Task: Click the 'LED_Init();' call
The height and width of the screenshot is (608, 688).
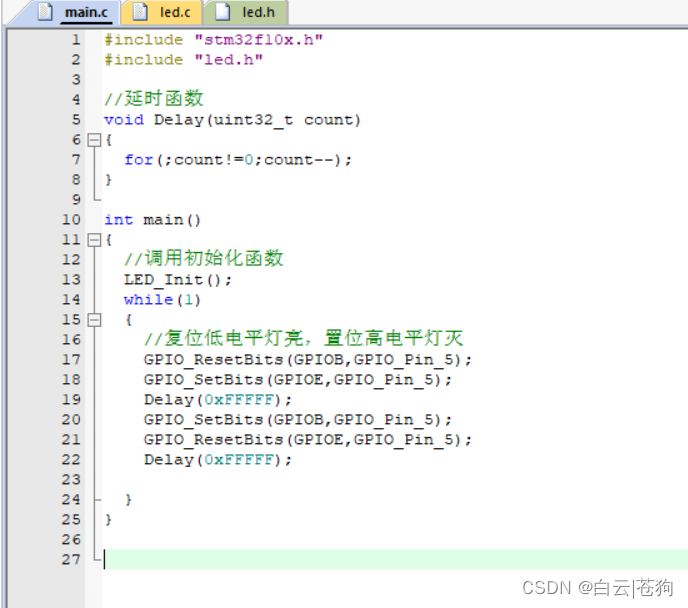Action: click(x=178, y=280)
